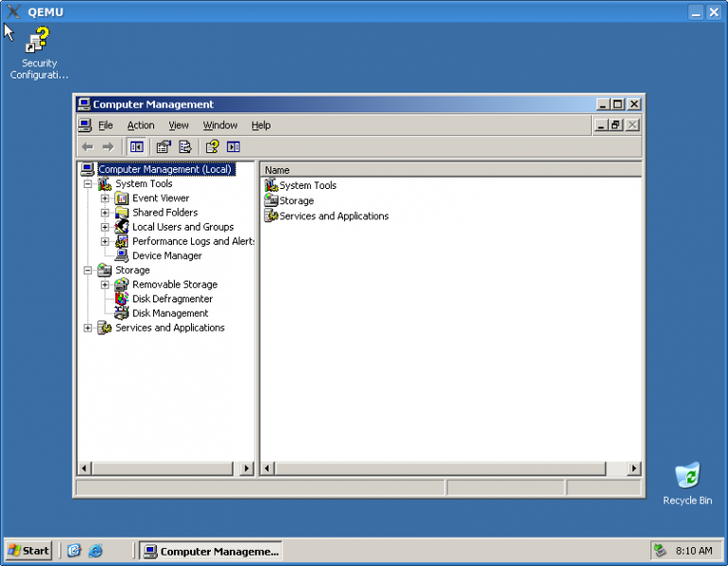Select Disk Defragmenter in the tree
This screenshot has height=566, width=728.
172,299
